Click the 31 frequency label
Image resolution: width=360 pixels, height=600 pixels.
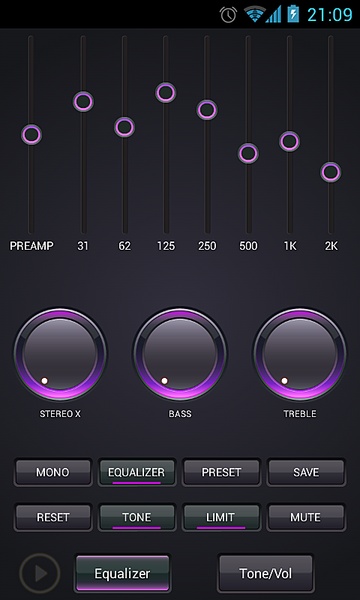click(83, 246)
